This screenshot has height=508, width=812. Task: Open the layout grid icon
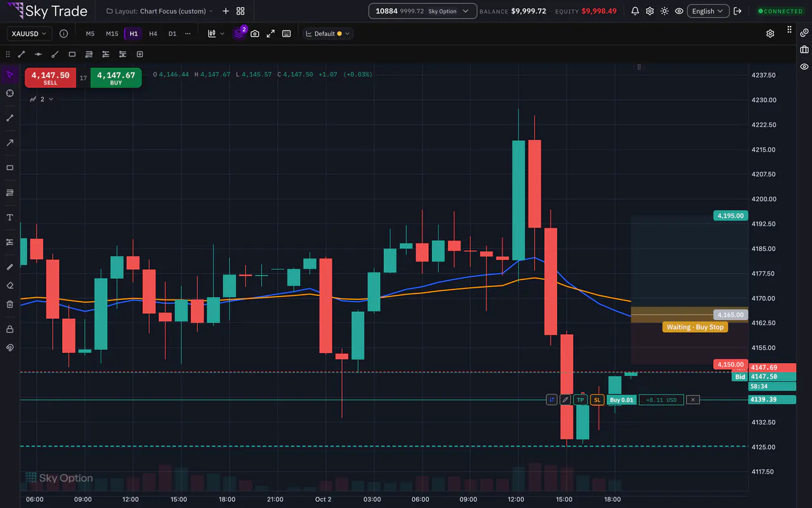tap(240, 11)
